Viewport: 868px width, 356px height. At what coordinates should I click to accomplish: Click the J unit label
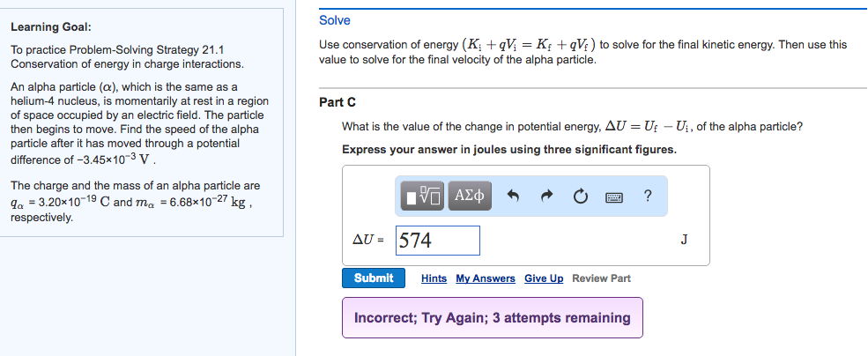click(x=684, y=240)
